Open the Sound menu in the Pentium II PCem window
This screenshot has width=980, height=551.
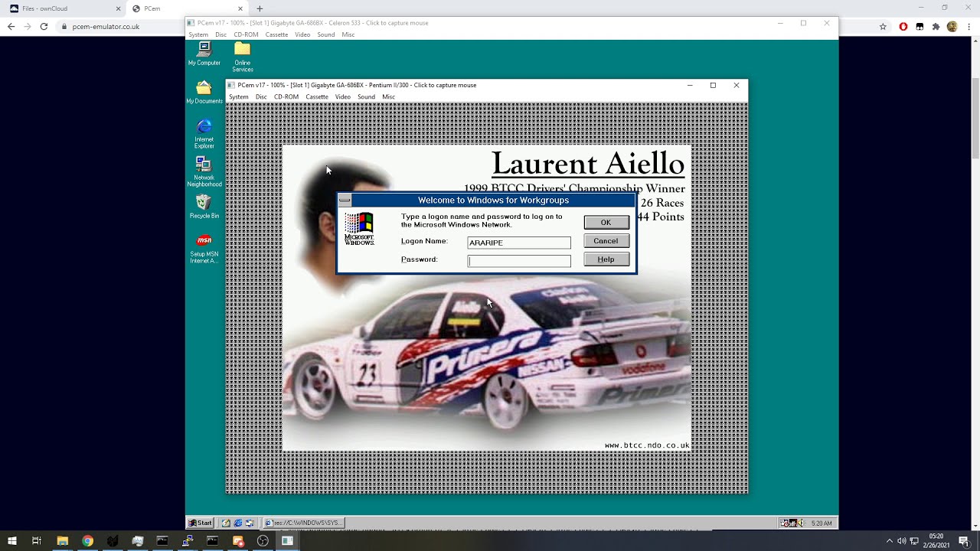pyautogui.click(x=366, y=96)
